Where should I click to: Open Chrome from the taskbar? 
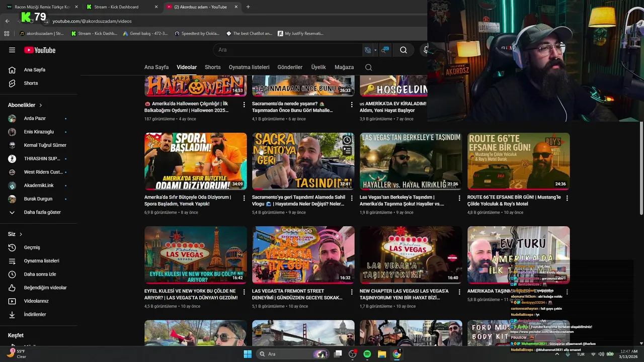396,354
